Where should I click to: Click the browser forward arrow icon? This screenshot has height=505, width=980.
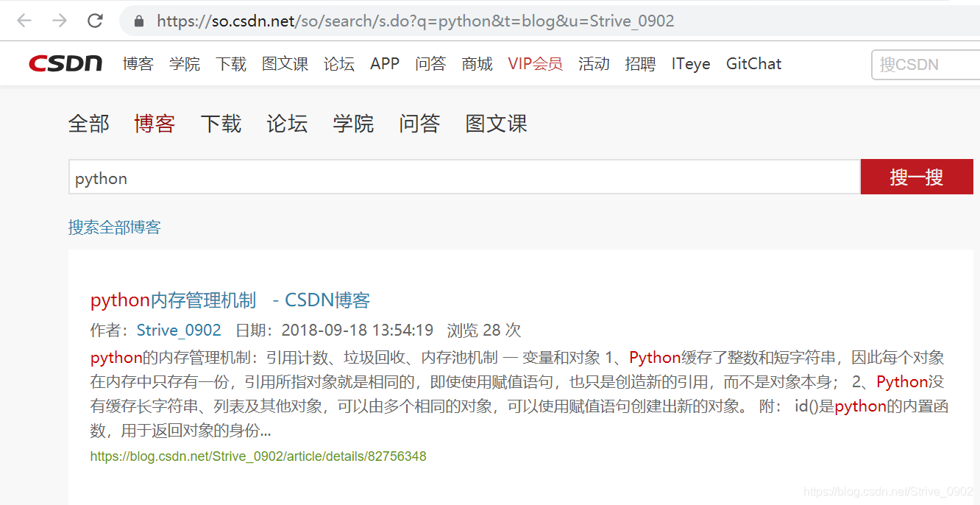tap(60, 21)
